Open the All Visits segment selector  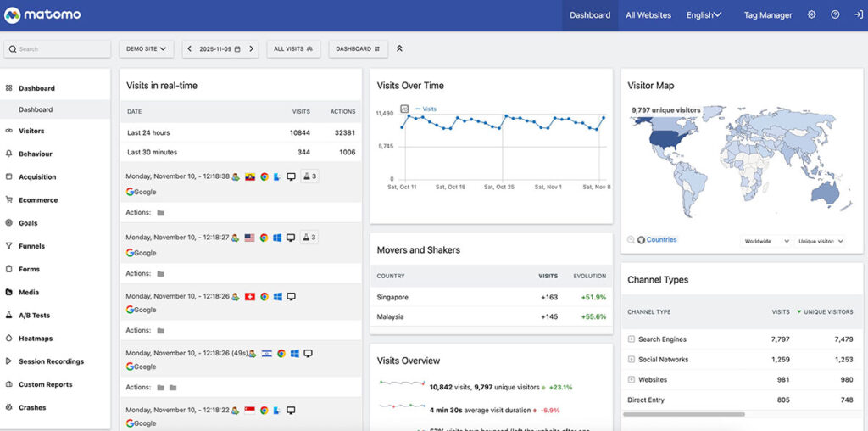[293, 48]
